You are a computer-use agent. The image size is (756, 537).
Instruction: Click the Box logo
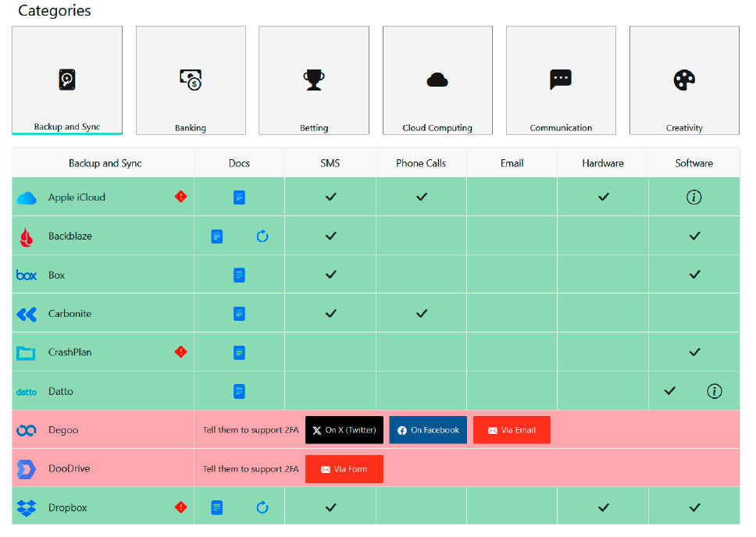(x=27, y=276)
